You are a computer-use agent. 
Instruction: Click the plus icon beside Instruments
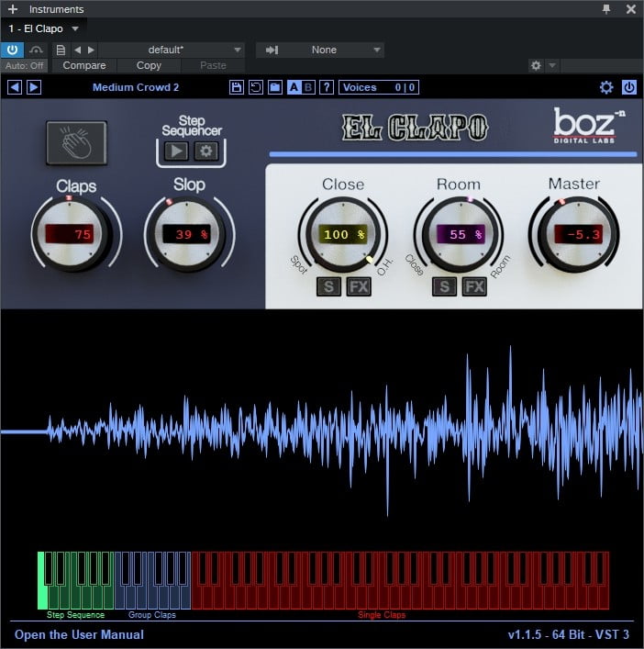pos(13,8)
